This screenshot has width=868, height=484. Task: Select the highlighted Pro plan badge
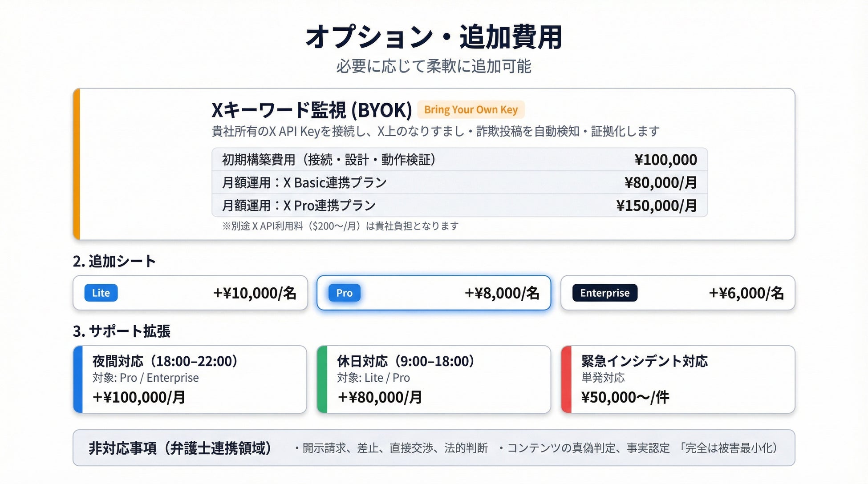pos(344,293)
